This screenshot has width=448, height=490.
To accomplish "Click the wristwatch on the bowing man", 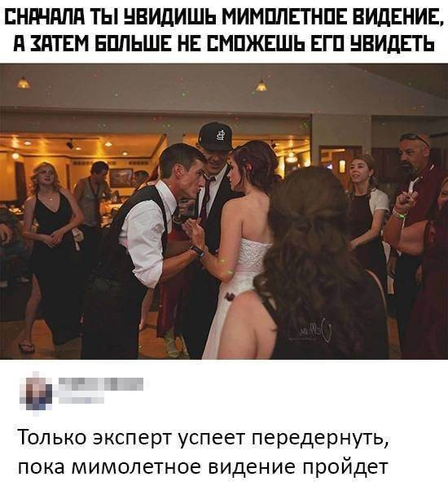I will tap(198, 251).
